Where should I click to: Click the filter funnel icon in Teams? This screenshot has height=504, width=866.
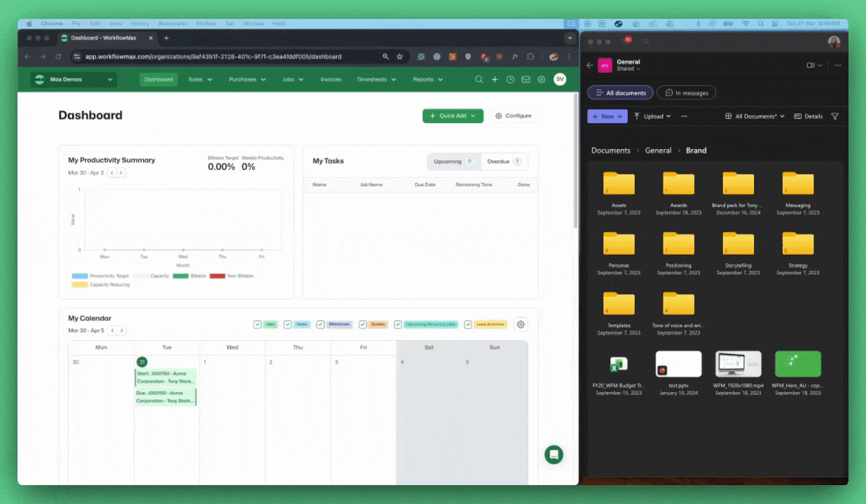tap(834, 116)
